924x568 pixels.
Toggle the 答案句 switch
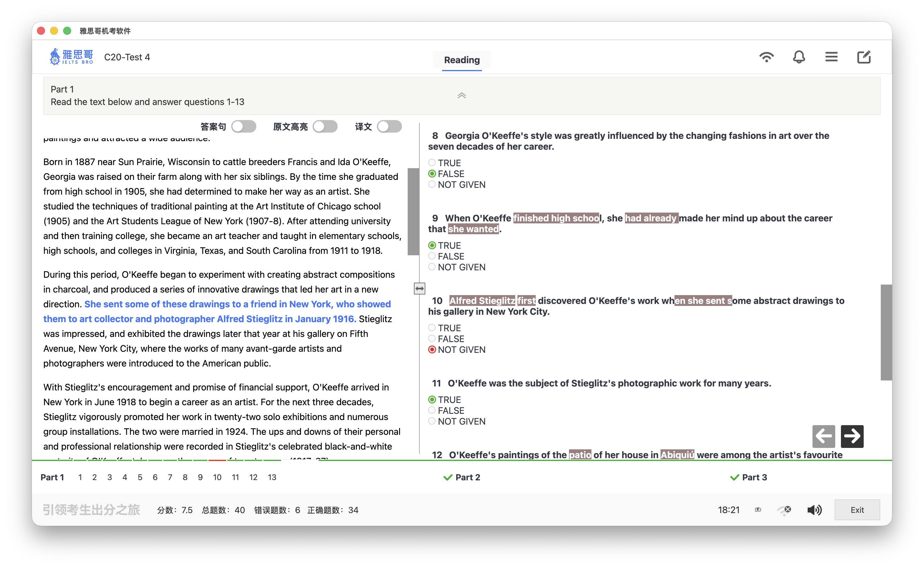click(244, 127)
